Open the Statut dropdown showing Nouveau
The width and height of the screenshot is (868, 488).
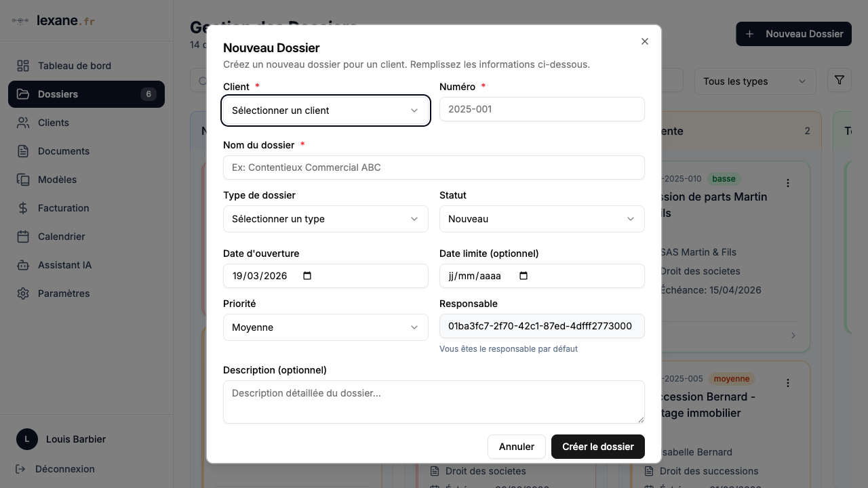[542, 219]
